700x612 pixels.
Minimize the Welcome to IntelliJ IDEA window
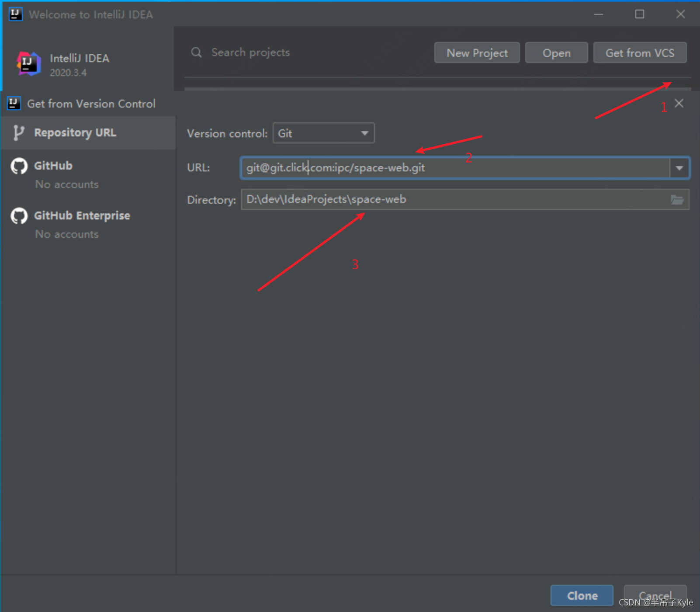(x=599, y=14)
